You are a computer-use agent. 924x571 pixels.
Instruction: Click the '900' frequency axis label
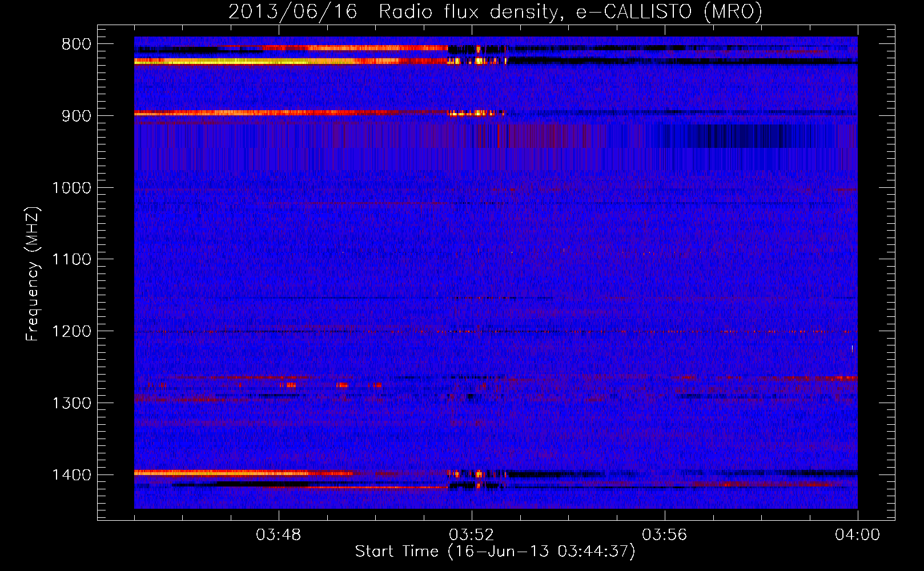pyautogui.click(x=76, y=116)
